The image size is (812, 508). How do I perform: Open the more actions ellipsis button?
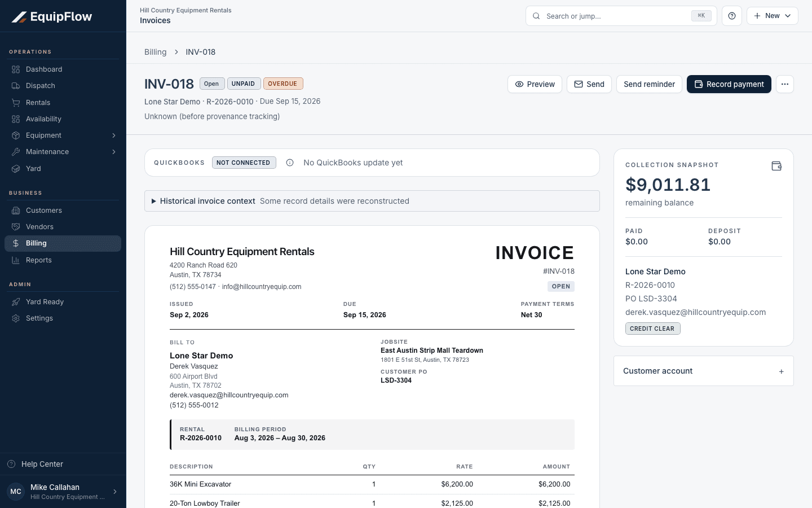(x=785, y=84)
